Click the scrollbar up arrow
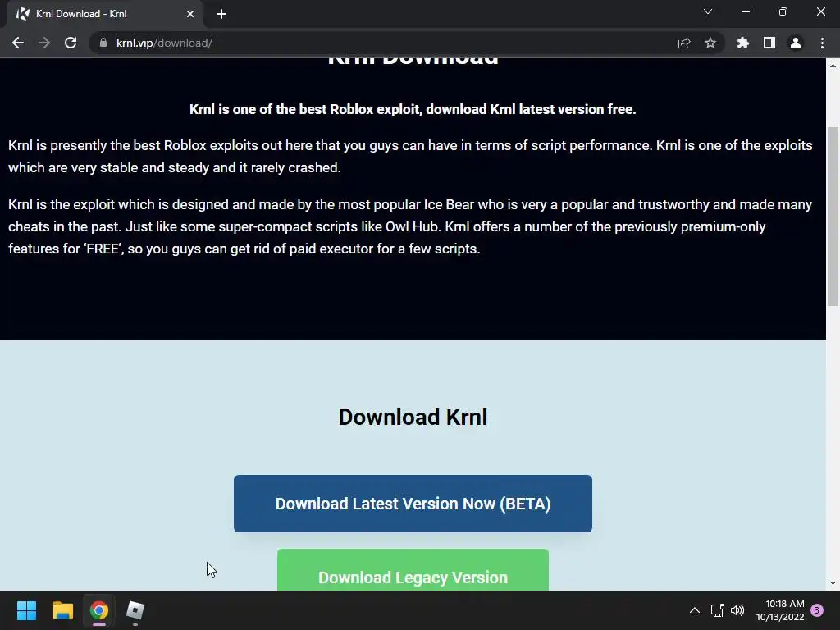 point(833,66)
